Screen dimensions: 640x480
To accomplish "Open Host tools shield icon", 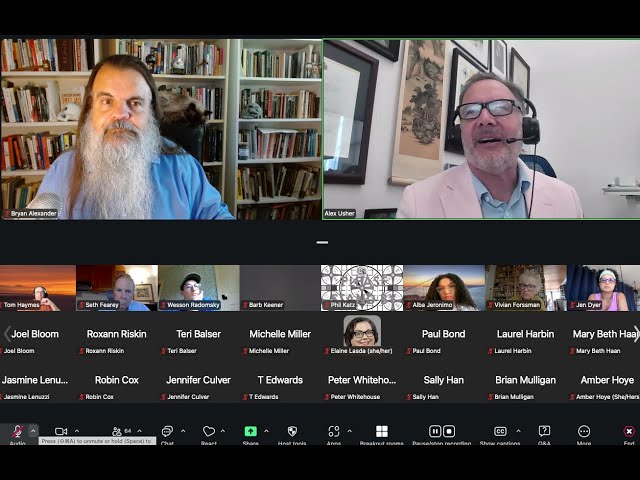I will (x=292, y=431).
